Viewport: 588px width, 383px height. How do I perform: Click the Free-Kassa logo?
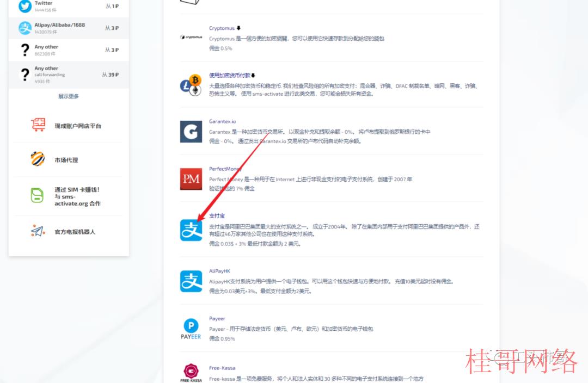191,373
